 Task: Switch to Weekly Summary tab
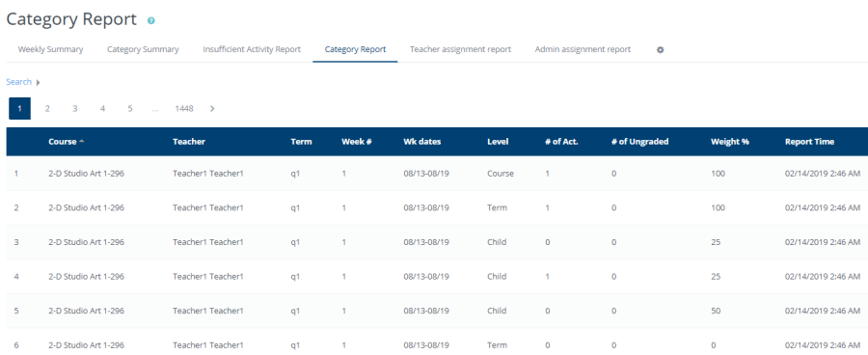coord(50,49)
